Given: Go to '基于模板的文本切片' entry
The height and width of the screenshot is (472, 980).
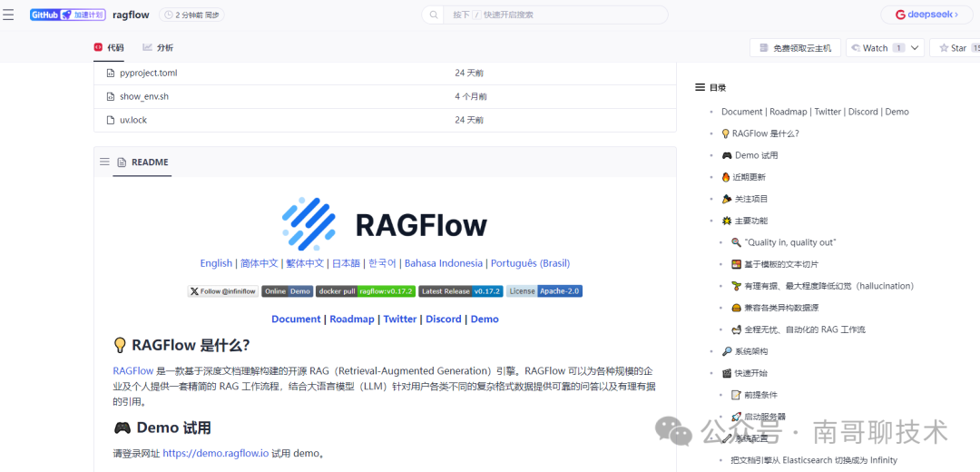Looking at the screenshot, I should click(x=774, y=264).
